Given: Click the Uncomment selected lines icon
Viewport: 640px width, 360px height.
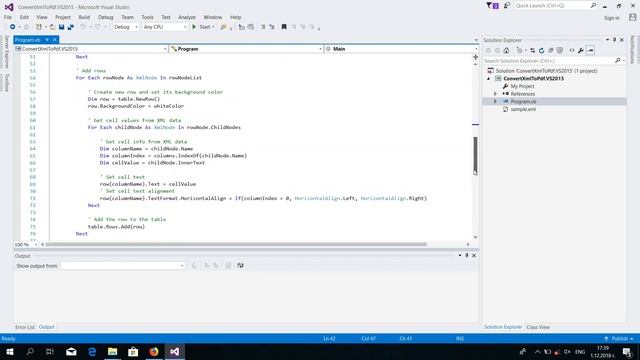Looking at the screenshot, I should click(271, 27).
